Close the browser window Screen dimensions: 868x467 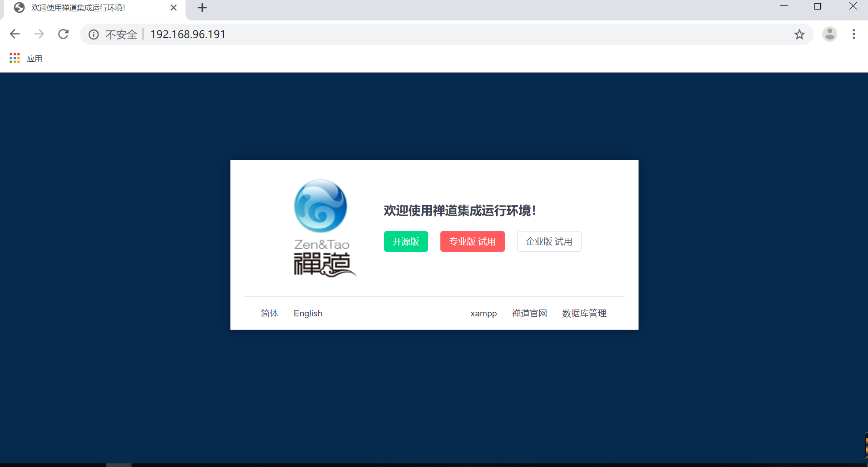pos(853,6)
